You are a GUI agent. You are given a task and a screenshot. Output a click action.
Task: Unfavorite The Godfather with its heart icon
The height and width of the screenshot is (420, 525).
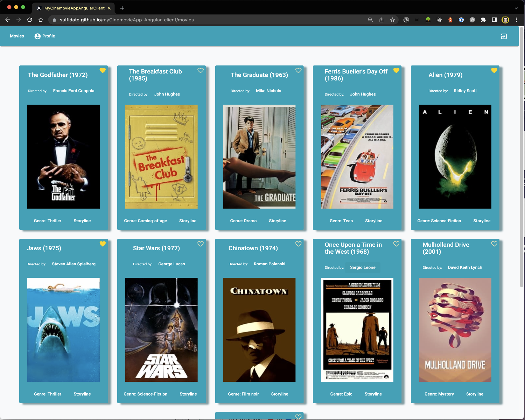[103, 70]
